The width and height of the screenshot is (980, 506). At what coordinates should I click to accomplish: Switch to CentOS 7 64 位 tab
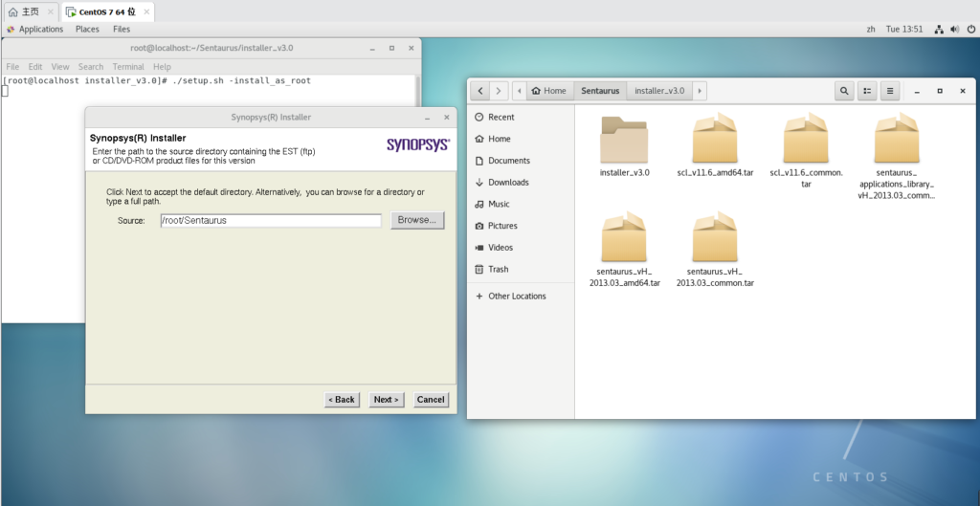pos(107,11)
